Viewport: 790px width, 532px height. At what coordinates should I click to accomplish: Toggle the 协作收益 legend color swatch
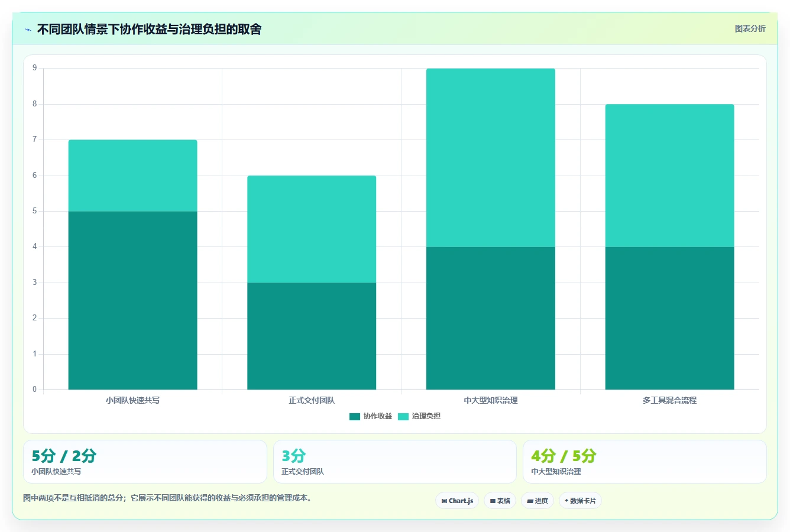(355, 416)
